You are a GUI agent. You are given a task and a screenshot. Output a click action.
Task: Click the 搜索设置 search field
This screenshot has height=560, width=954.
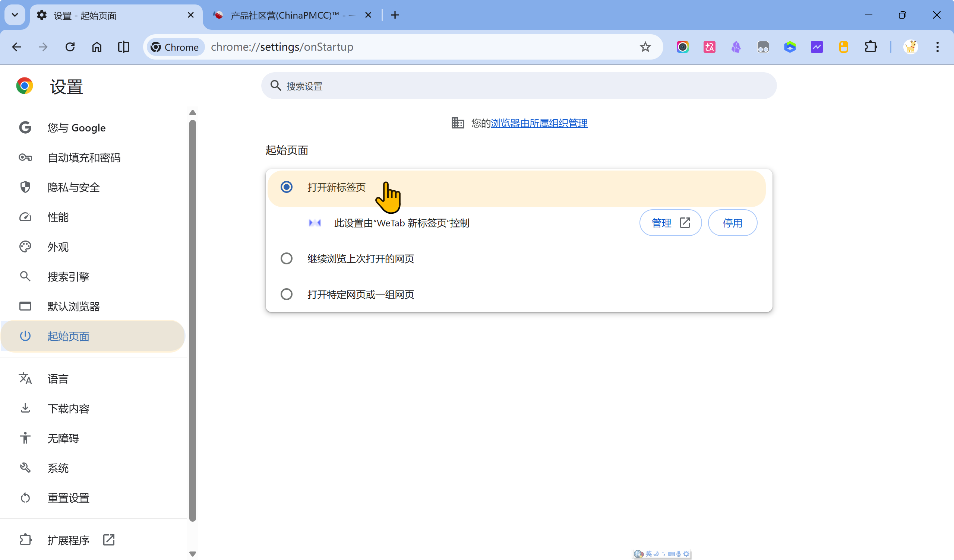click(x=519, y=86)
